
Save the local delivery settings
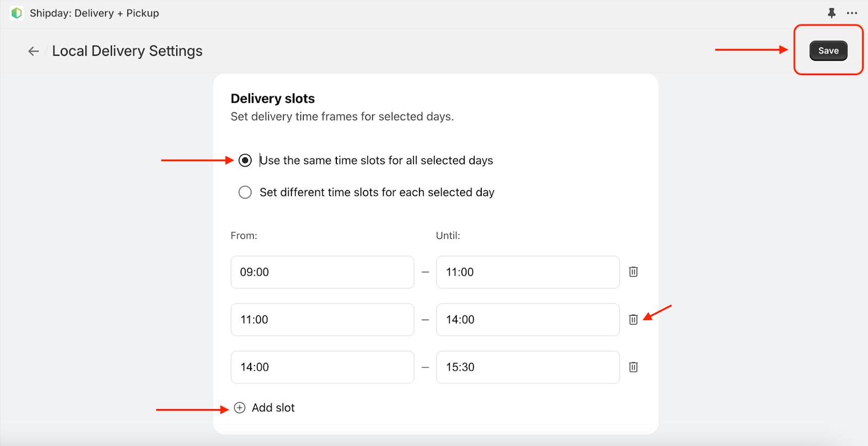[x=828, y=50]
